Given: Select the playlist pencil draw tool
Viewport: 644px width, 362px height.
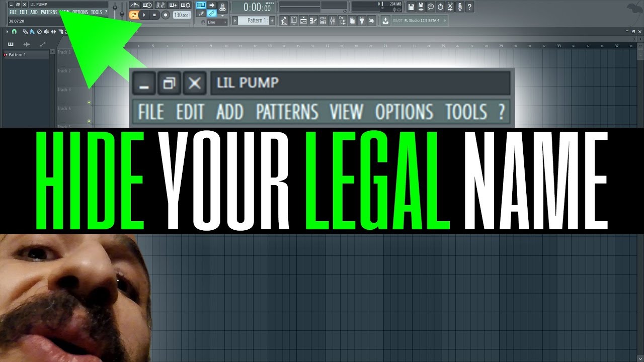Looking at the screenshot, I should [x=25, y=32].
